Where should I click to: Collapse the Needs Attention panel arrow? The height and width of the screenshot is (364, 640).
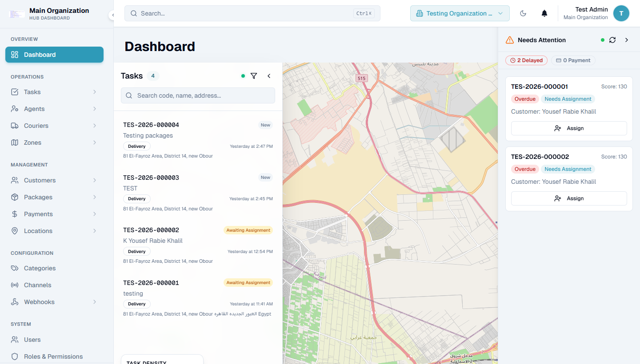click(x=627, y=40)
